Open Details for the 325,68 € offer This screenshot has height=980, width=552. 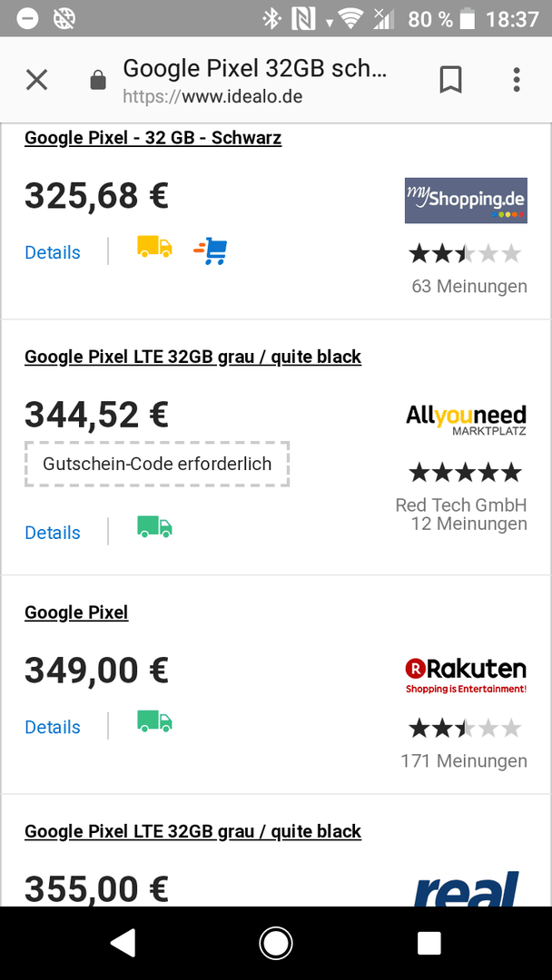point(53,252)
